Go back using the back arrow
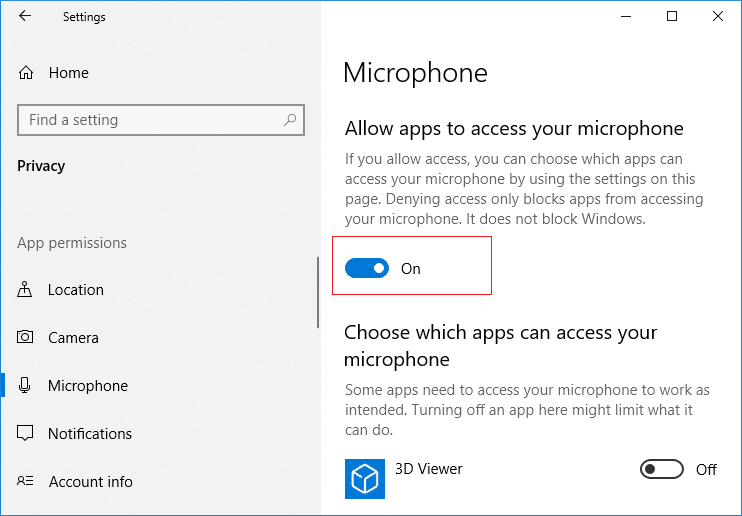The image size is (742, 516). click(25, 16)
